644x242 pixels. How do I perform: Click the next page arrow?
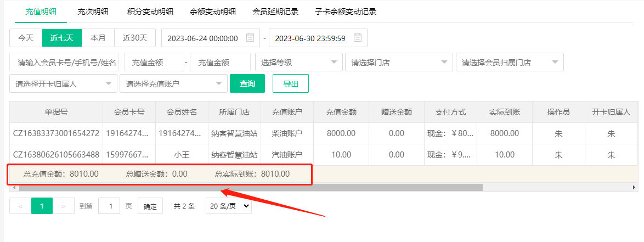(63, 206)
